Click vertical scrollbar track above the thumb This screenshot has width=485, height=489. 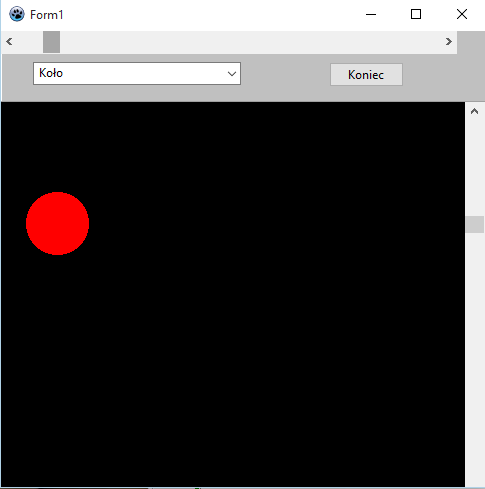coord(474,168)
